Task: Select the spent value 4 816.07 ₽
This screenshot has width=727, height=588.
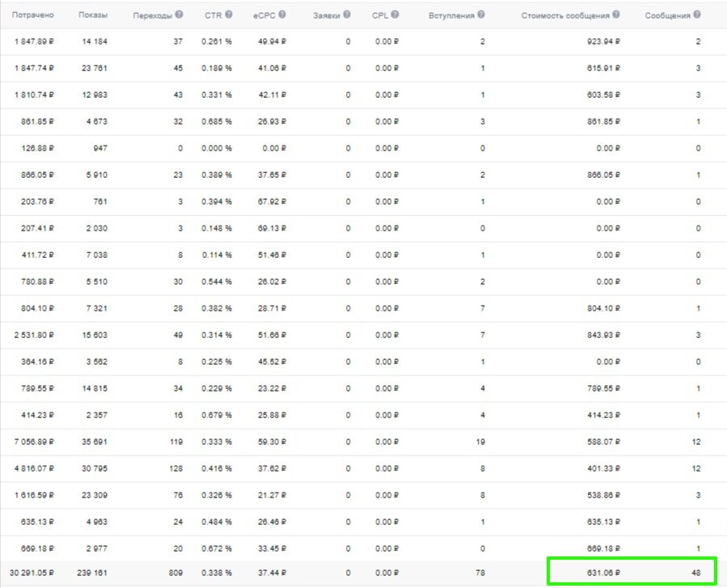Action: 34,469
